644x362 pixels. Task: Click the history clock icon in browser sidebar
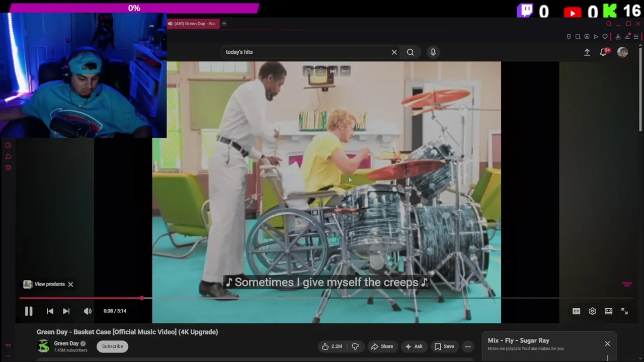tap(8, 145)
